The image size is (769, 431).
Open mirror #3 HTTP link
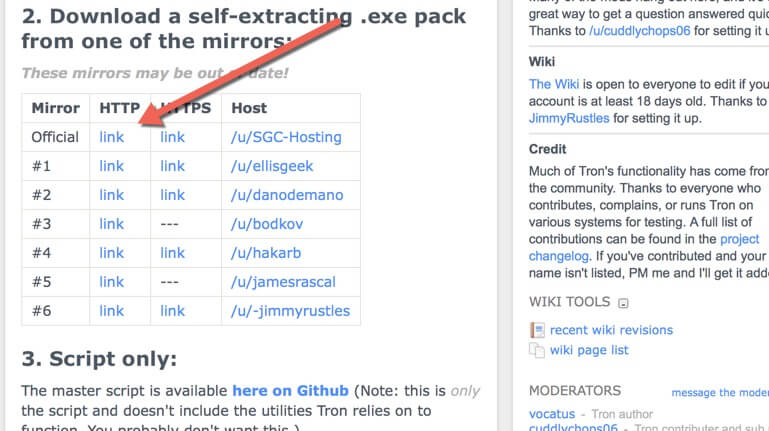coord(111,224)
